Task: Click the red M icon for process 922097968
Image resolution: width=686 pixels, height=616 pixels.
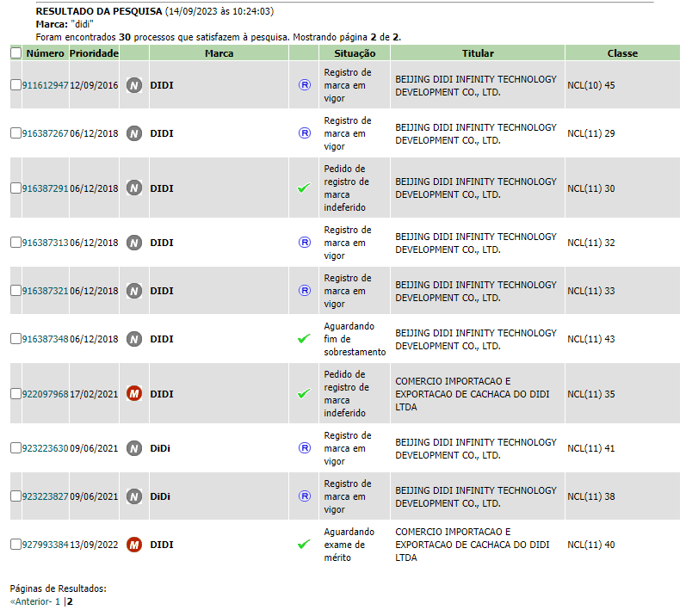Action: click(x=134, y=393)
